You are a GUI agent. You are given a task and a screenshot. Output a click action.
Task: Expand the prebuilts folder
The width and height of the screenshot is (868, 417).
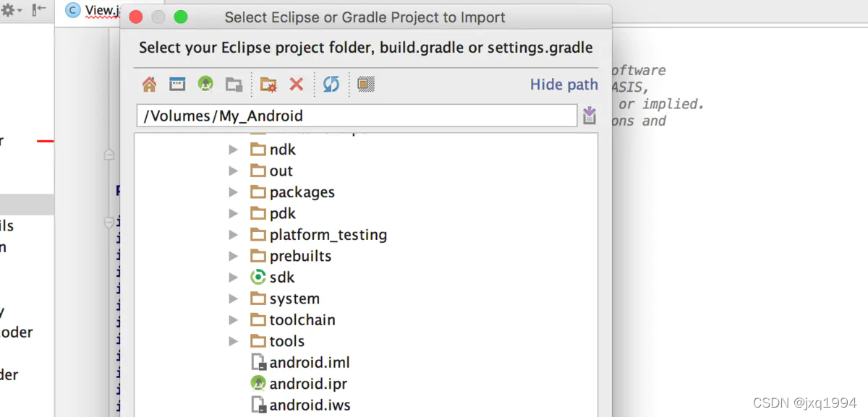pos(233,256)
